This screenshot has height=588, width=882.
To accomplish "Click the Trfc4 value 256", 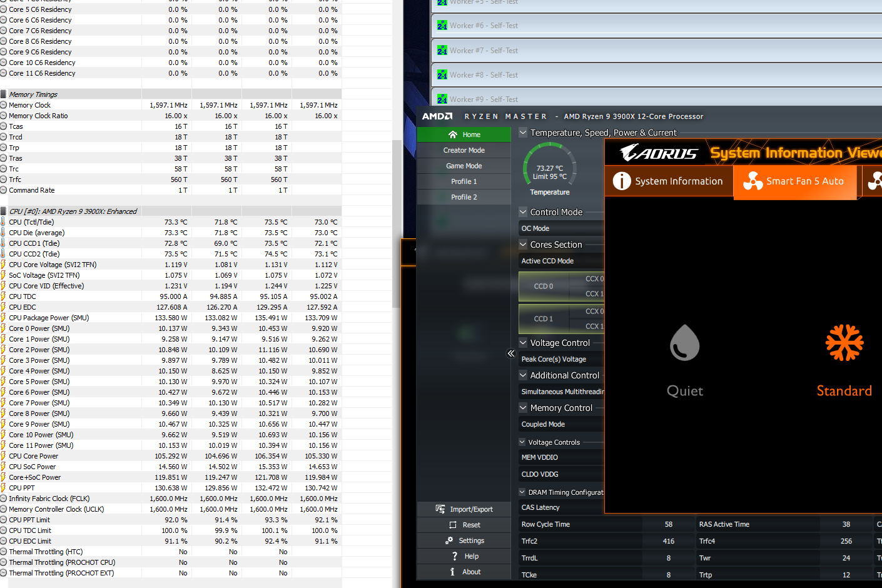I will tap(846, 541).
